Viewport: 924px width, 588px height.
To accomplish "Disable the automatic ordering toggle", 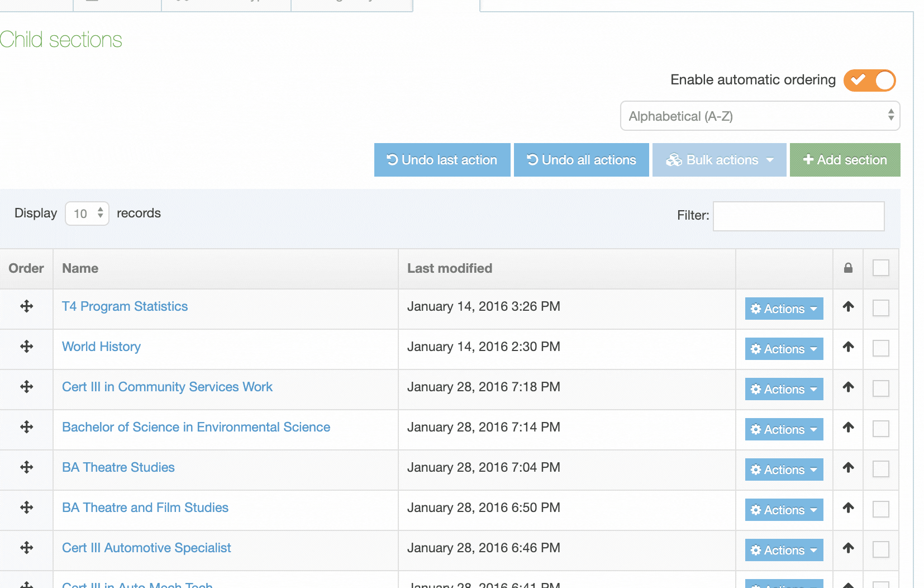I will click(869, 80).
